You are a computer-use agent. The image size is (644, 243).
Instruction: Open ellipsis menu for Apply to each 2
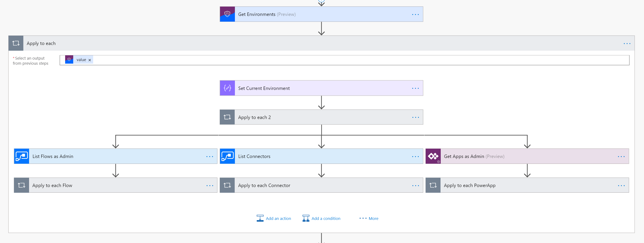[415, 117]
